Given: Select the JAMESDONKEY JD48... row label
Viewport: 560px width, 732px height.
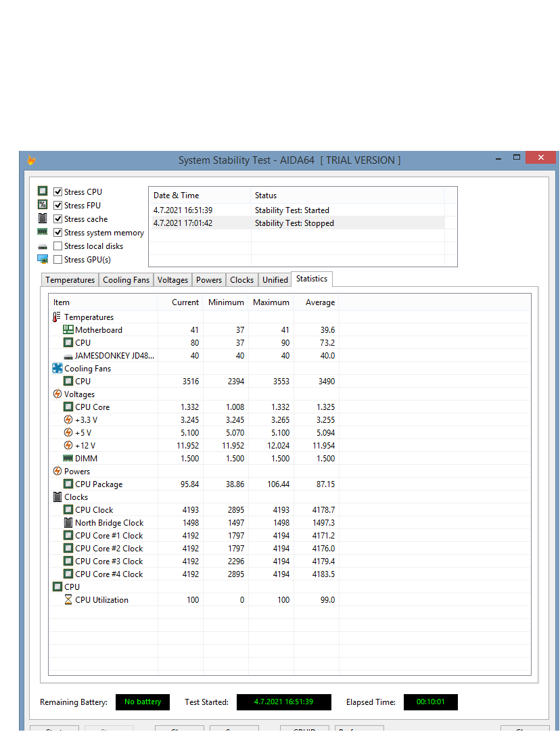Looking at the screenshot, I should point(114,355).
